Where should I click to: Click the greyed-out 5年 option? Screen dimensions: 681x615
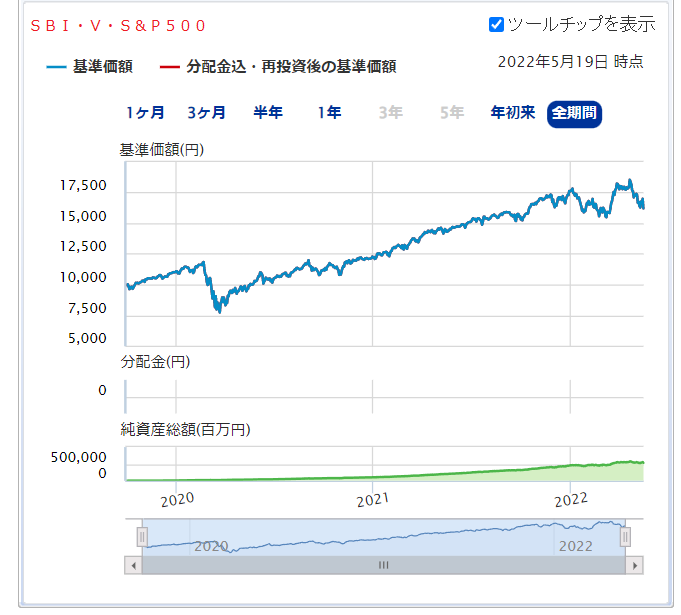click(451, 113)
